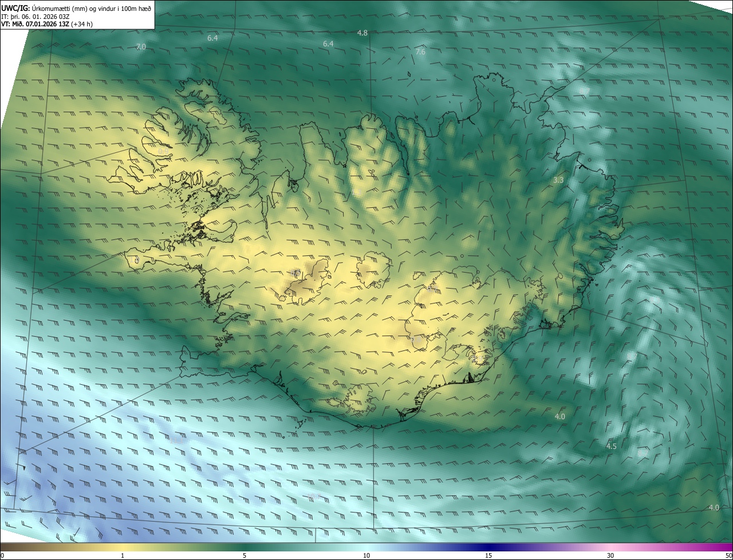Click the "4.5" value label on the map
Viewport: 733px width, 560px height.
click(611, 446)
